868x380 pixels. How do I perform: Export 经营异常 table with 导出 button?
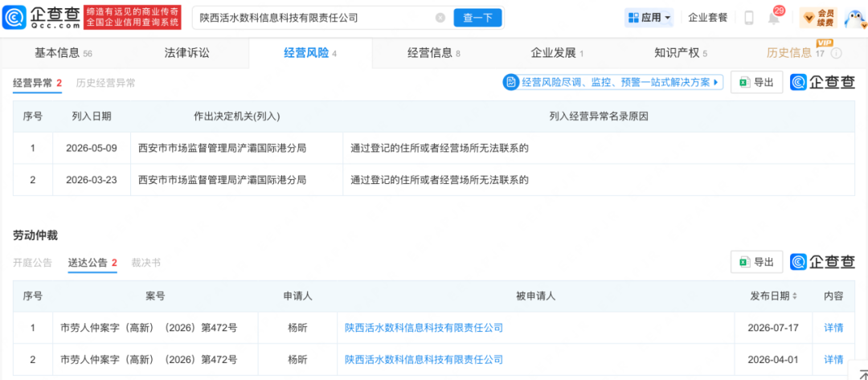[x=757, y=83]
